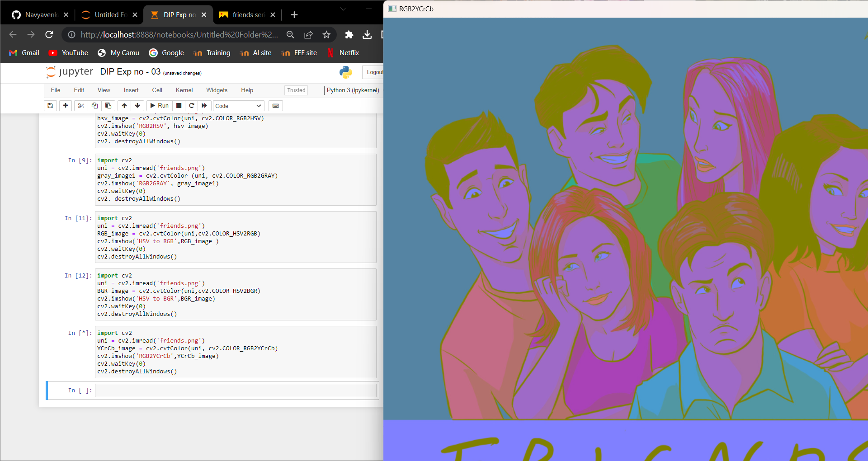This screenshot has width=868, height=461.
Task: Click the Run button
Action: click(x=159, y=106)
